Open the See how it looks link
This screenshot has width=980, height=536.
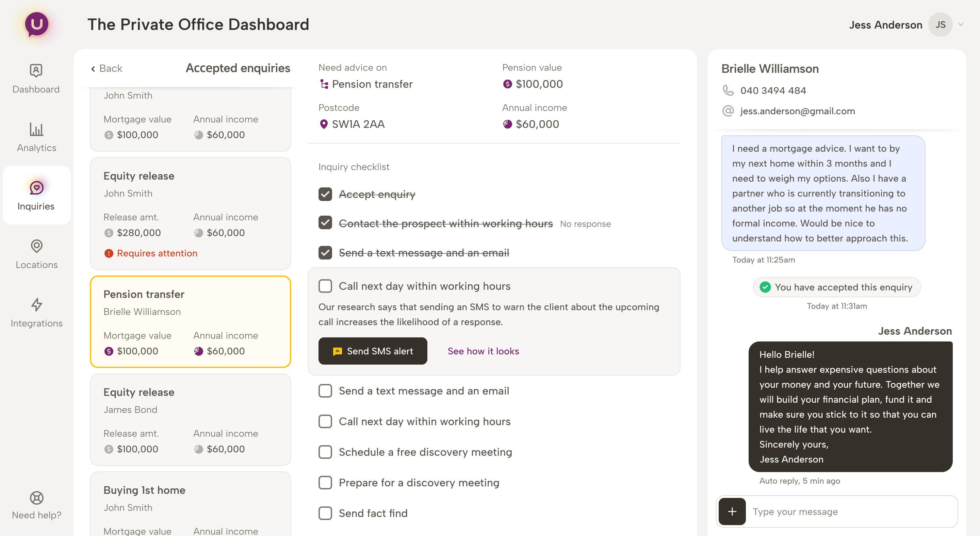pos(483,351)
